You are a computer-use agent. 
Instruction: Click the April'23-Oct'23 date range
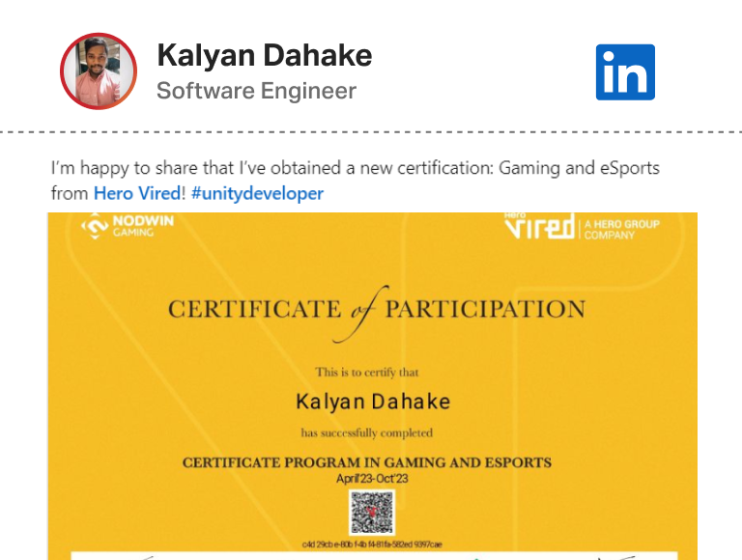point(372,478)
